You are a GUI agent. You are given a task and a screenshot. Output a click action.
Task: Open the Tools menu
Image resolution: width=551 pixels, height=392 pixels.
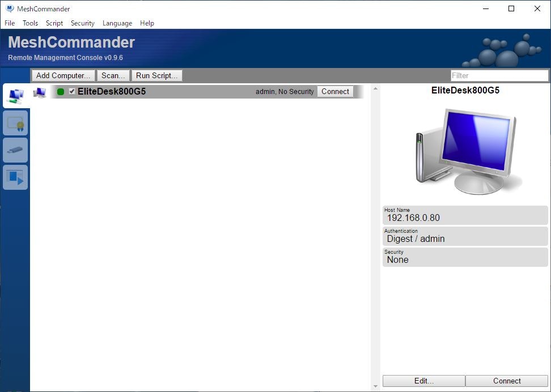tap(30, 23)
